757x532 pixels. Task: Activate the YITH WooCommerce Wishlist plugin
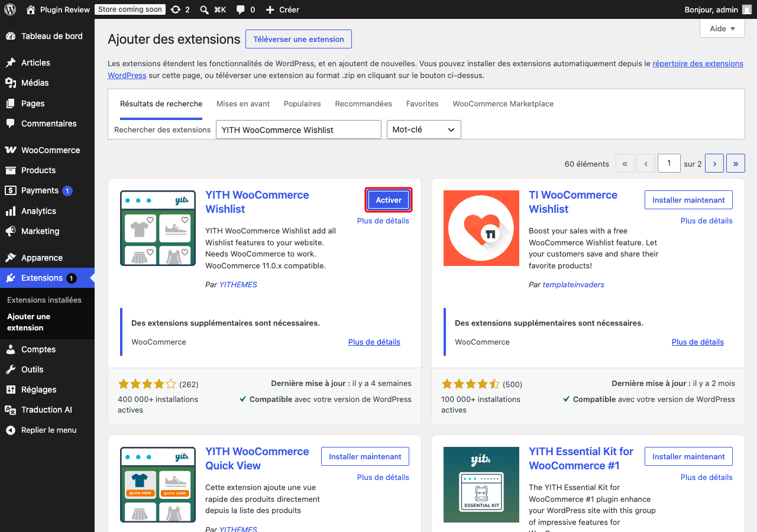[x=389, y=200]
